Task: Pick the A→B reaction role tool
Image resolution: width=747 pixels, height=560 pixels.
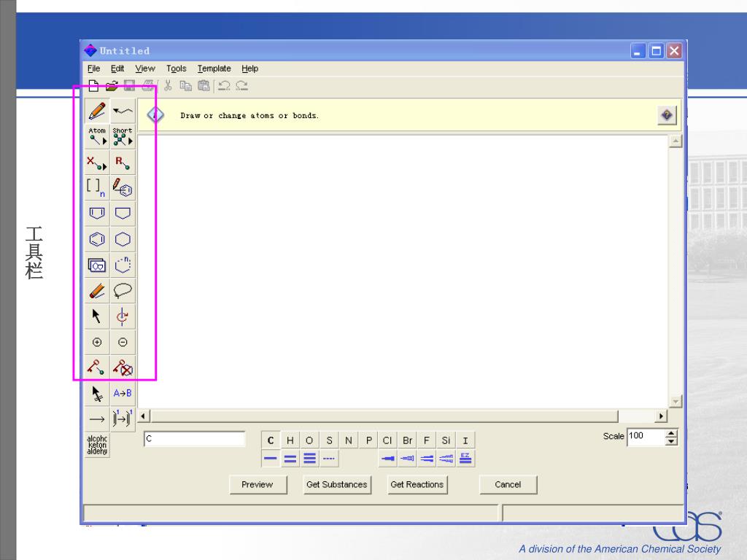Action: click(x=123, y=394)
